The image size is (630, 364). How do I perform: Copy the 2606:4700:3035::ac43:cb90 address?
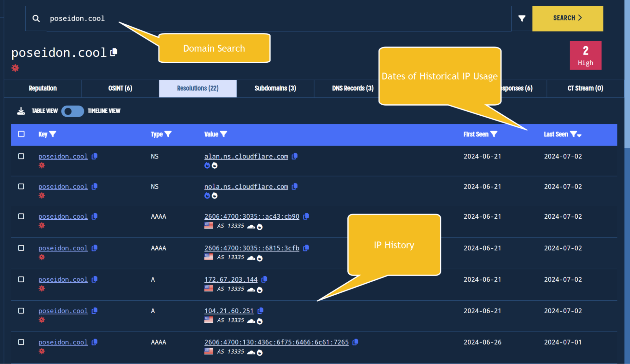[306, 216]
